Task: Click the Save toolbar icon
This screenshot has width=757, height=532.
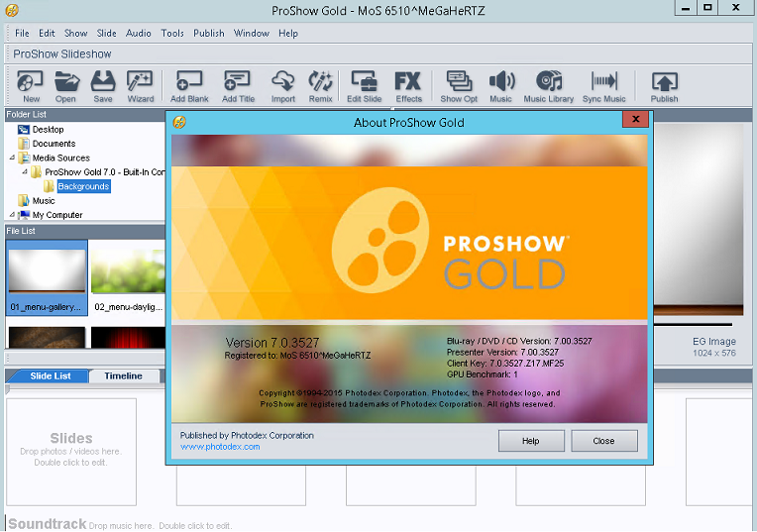Action: point(103,86)
